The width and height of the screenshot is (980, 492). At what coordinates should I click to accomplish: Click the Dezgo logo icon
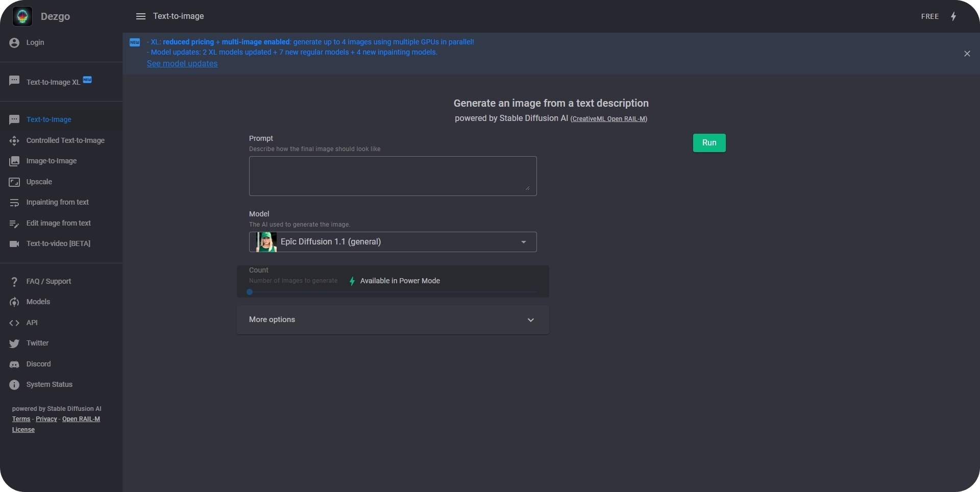click(x=22, y=16)
